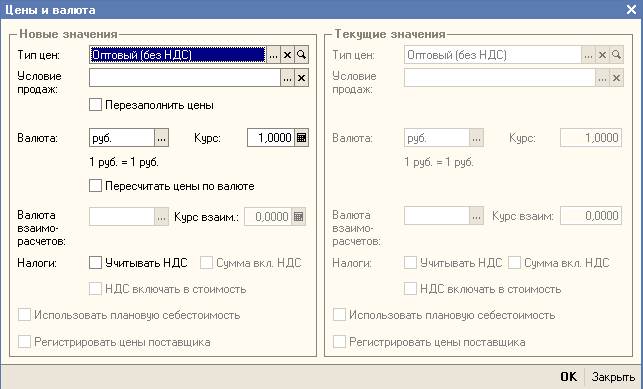This screenshot has height=389, width=643.
Task: Click the '1 руб. = 1 руб.' text in Новые значения
Action: tap(124, 162)
